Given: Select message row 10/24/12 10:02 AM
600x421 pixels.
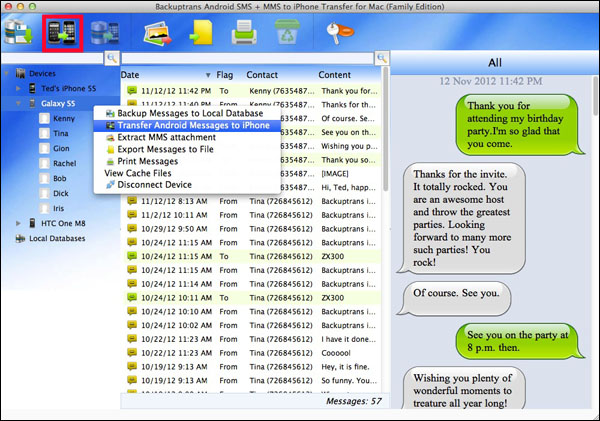Looking at the screenshot, I should click(253, 325).
